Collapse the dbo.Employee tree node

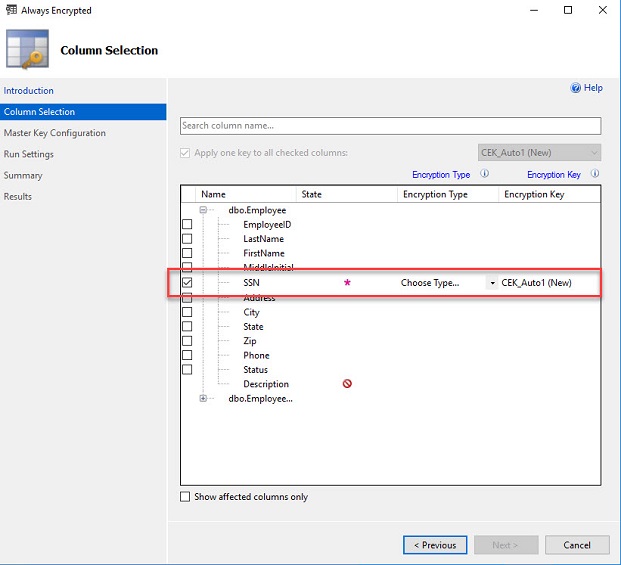[x=203, y=210]
